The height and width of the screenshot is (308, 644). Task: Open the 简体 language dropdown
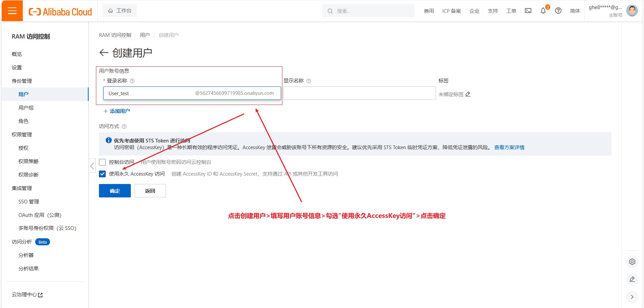pyautogui.click(x=575, y=11)
